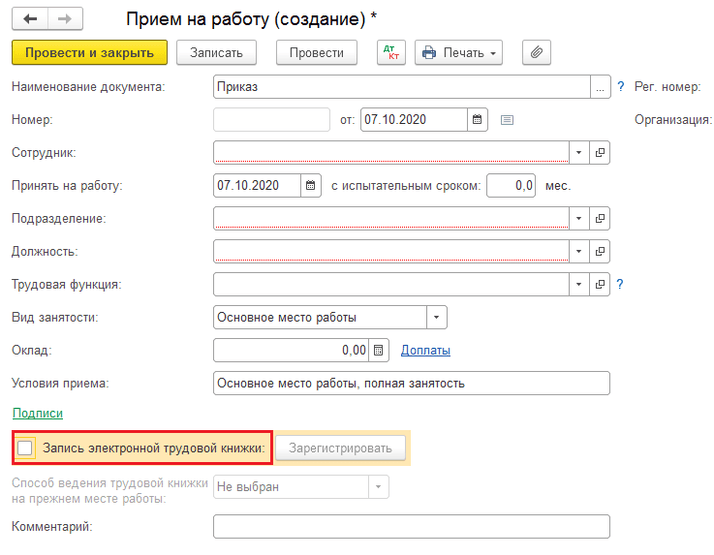Click the paperclip attachments icon
The width and height of the screenshot is (714, 555).
537,52
